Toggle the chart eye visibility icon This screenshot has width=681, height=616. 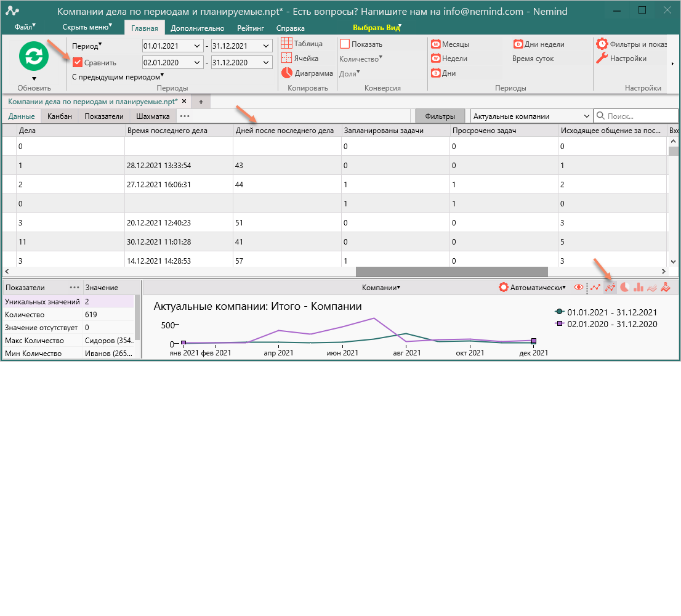[579, 287]
